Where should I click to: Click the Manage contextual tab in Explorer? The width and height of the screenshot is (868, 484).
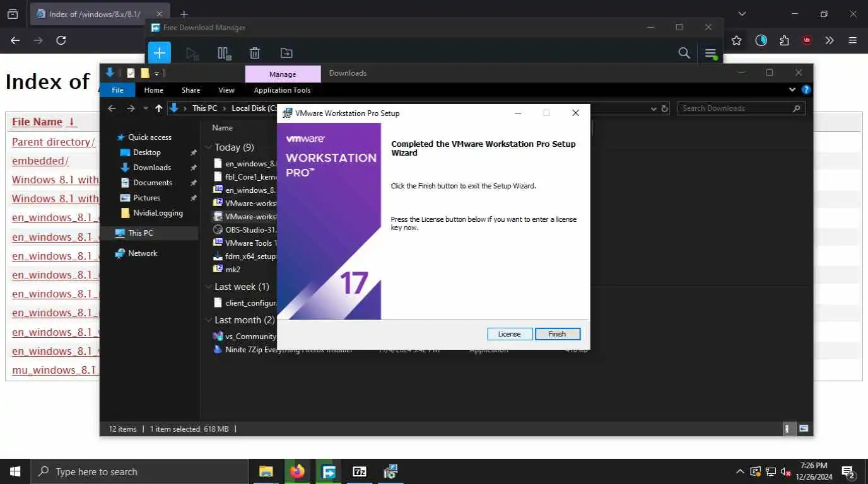(283, 74)
